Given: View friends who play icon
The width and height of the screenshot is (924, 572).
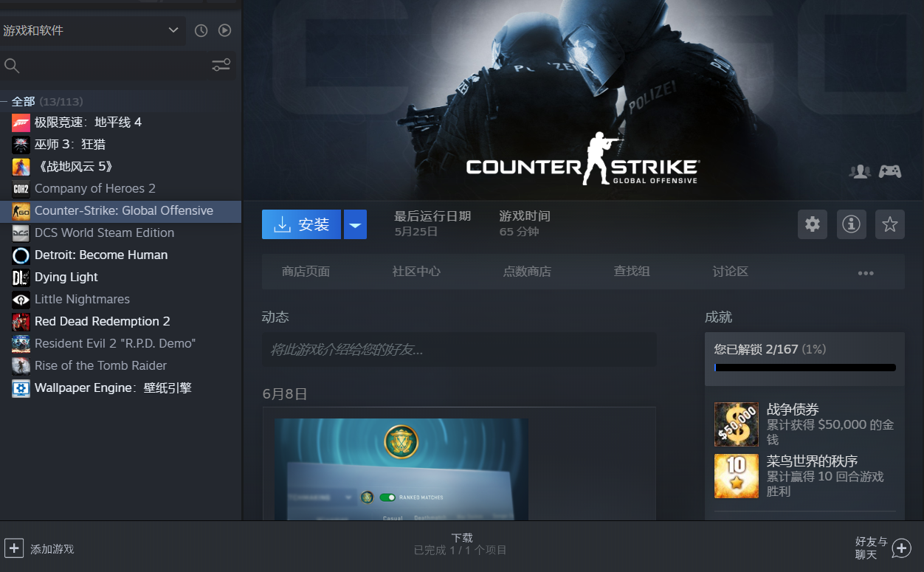Looking at the screenshot, I should point(860,171).
